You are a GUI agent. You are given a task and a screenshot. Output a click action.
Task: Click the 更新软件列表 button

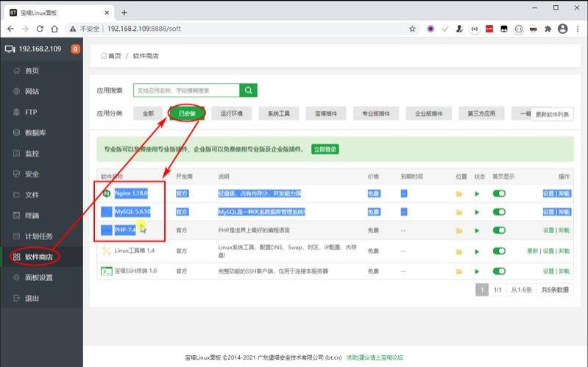tap(552, 114)
